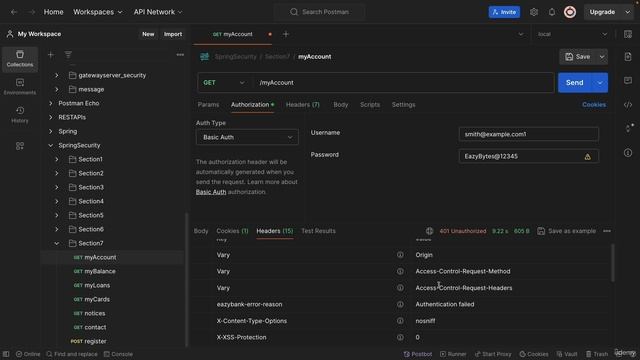The height and width of the screenshot is (360, 640).
Task: Click the create new collection plus icon
Action: point(51,55)
